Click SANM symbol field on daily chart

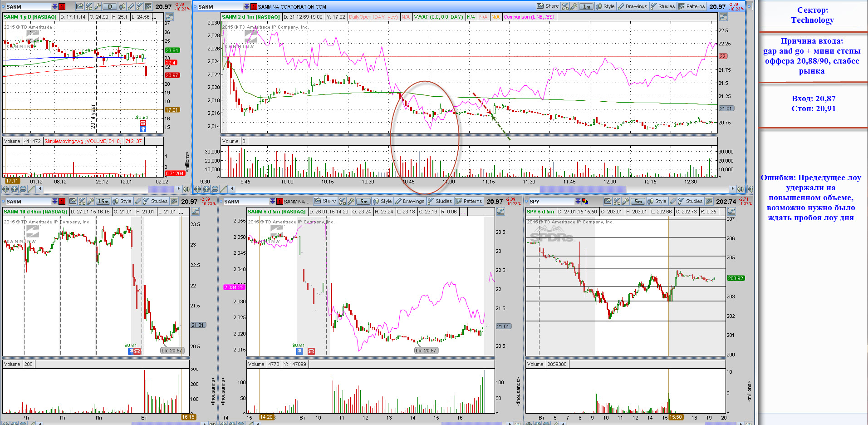(x=28, y=6)
